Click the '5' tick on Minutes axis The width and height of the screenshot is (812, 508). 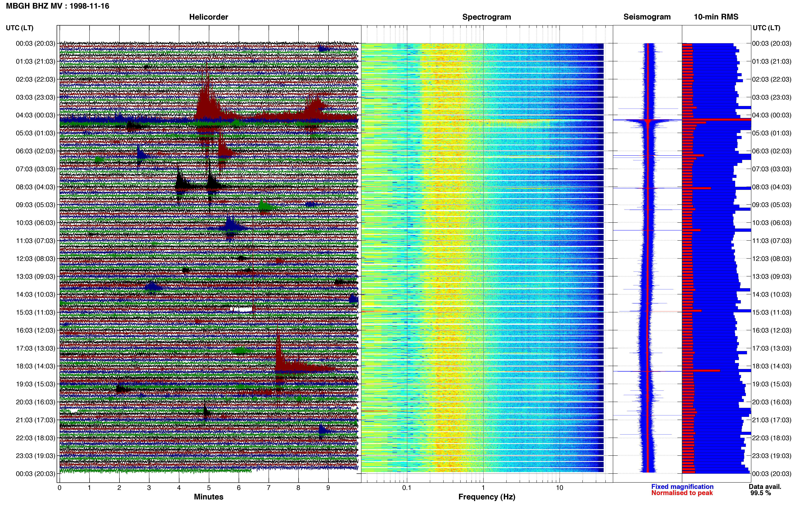click(x=209, y=488)
